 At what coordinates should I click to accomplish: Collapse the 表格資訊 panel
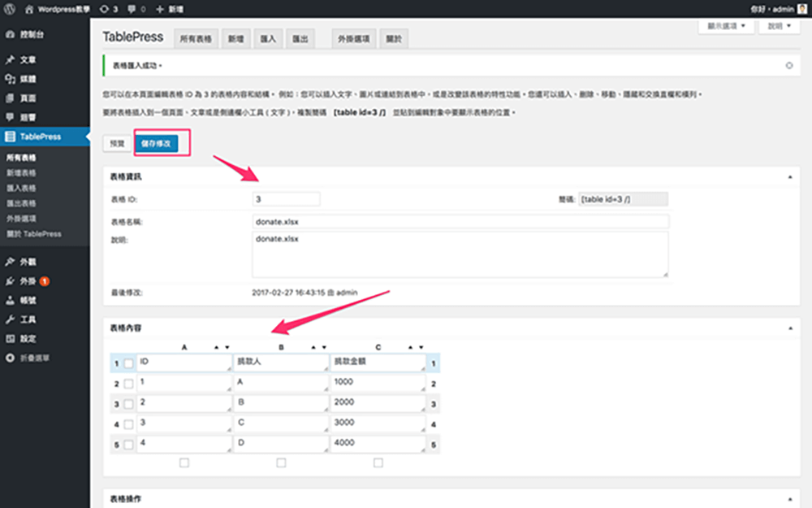pos(790,176)
